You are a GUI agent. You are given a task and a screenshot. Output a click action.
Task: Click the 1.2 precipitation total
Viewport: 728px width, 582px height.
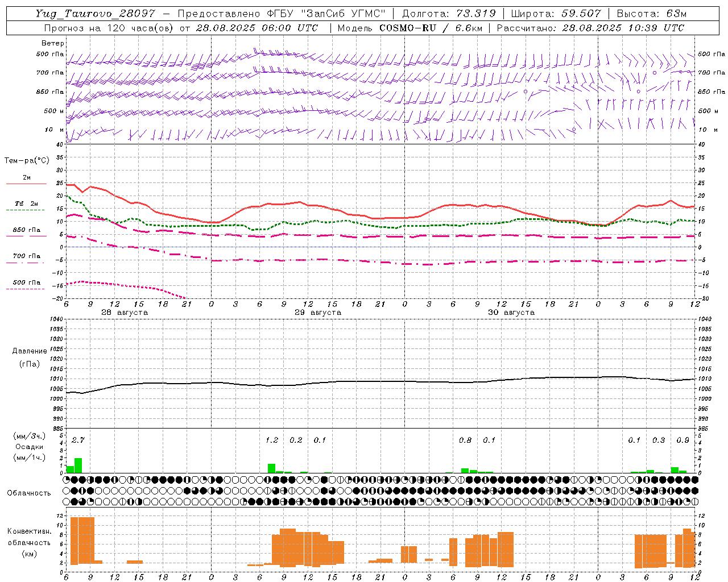tap(272, 440)
